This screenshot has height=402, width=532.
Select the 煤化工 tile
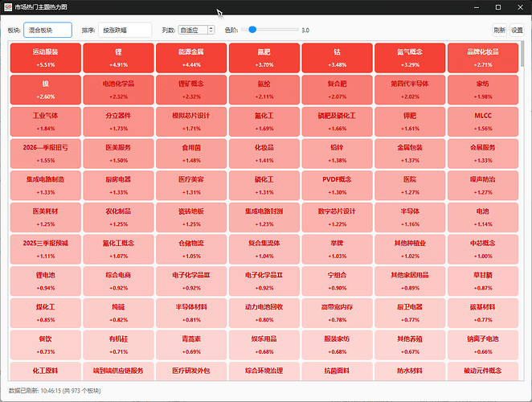(46, 313)
